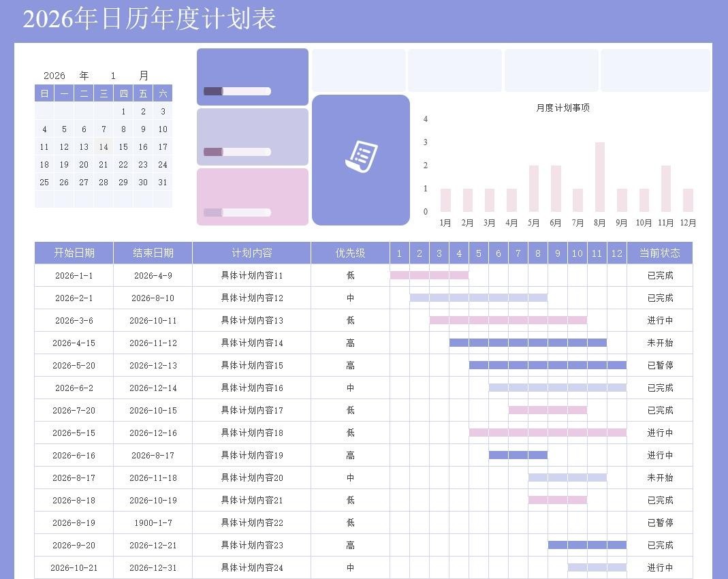Screen dimensions: 728x579
Task: Select the status of 具体计划内容15
Action: click(x=660, y=365)
